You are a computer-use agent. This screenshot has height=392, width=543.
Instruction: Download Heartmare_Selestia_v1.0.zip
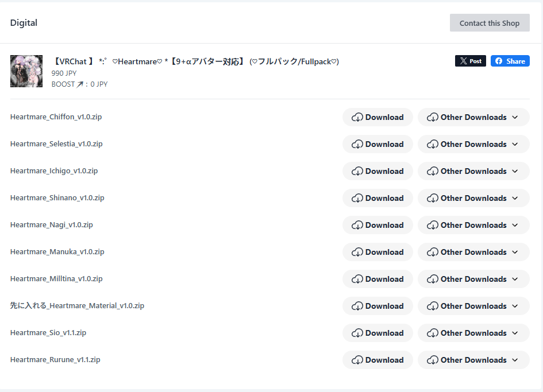[378, 144]
